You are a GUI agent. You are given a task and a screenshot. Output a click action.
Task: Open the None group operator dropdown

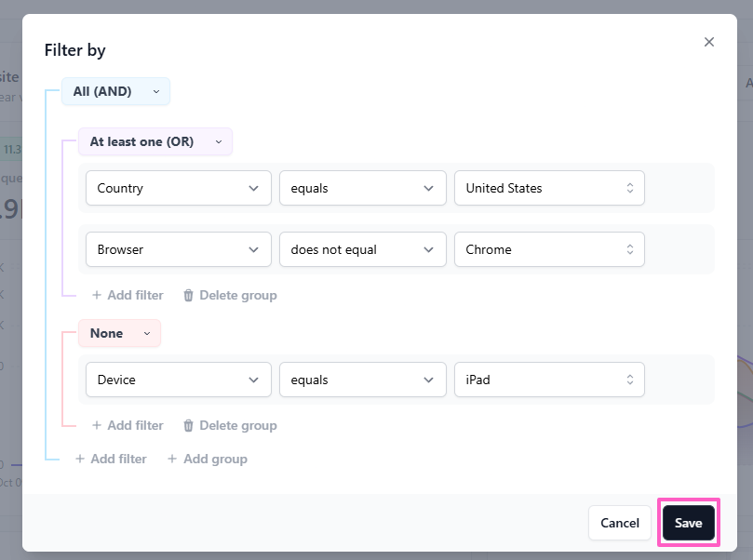(120, 333)
